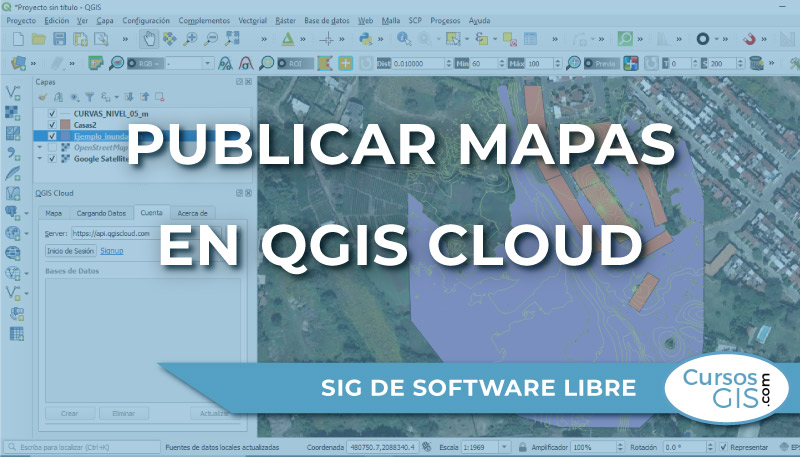800x457 pixels.
Task: Select the Pan Map hand tool
Action: coord(148,39)
